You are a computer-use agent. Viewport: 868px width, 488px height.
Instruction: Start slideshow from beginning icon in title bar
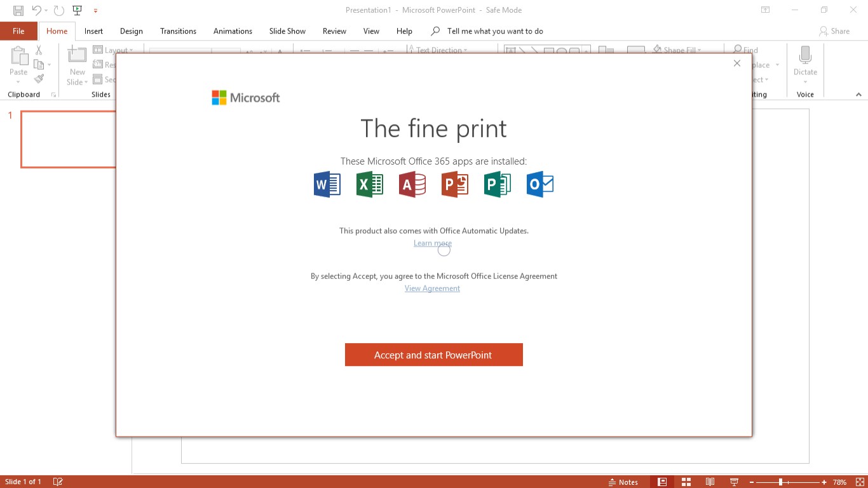pyautogui.click(x=78, y=10)
